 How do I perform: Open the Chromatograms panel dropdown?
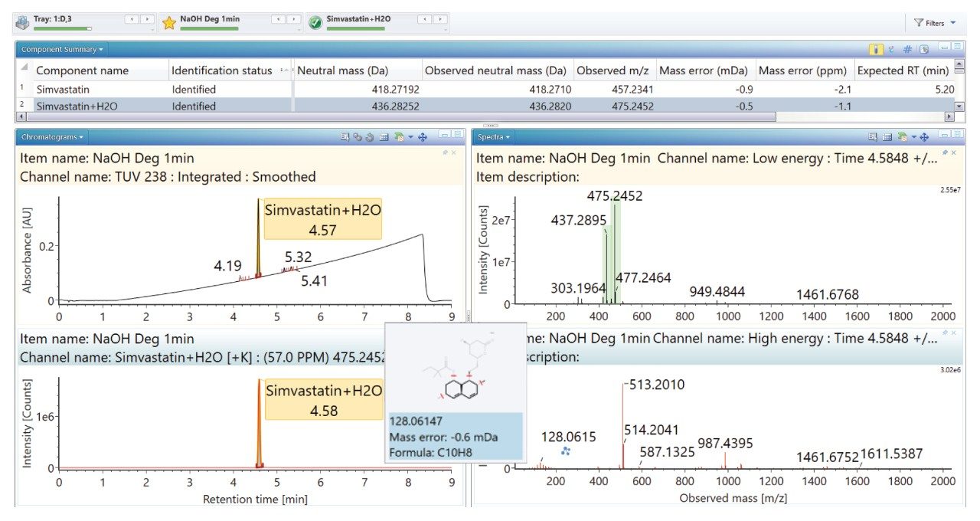(x=80, y=137)
